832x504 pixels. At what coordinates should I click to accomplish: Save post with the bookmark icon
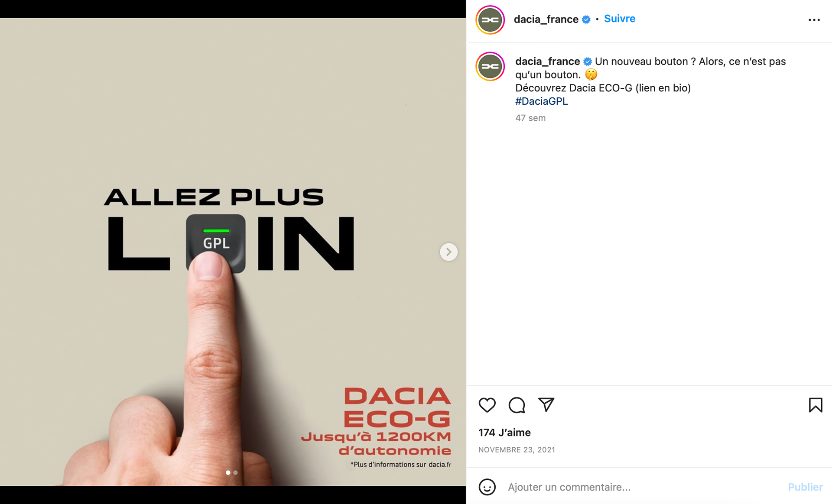tap(815, 405)
